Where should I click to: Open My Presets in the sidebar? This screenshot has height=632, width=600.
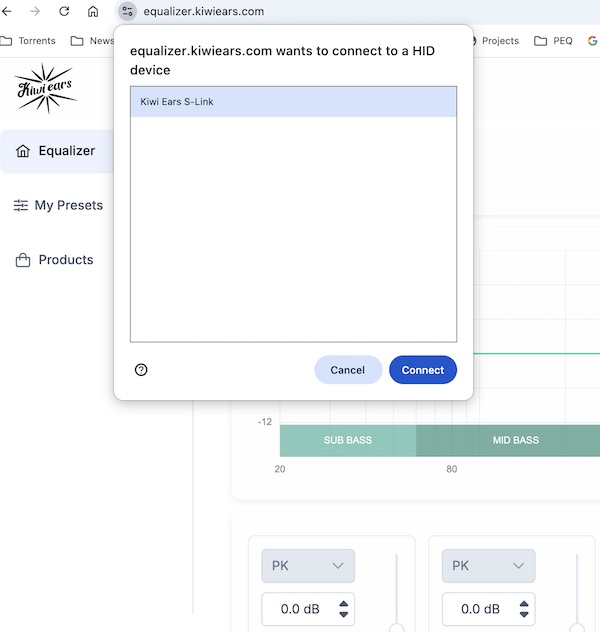[58, 205]
